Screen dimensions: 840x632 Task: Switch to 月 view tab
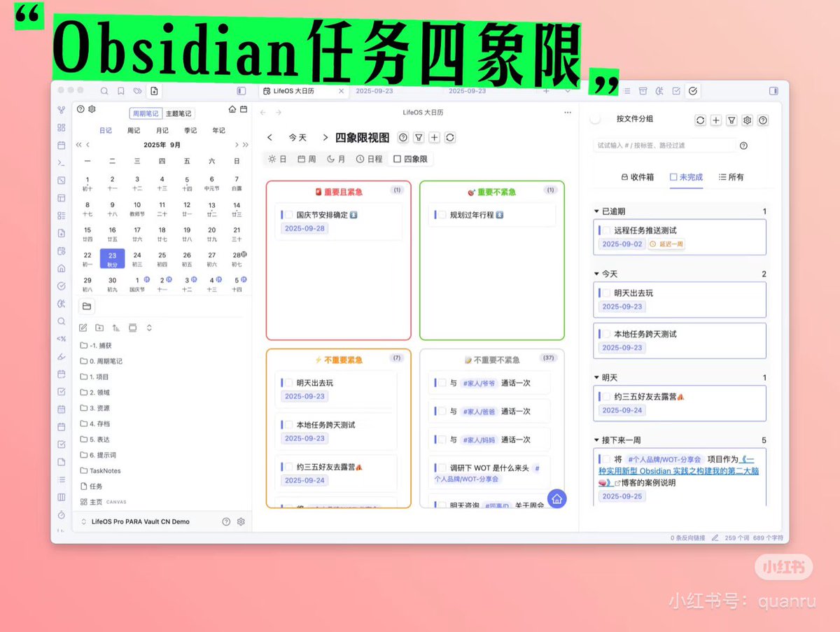pyautogui.click(x=336, y=159)
